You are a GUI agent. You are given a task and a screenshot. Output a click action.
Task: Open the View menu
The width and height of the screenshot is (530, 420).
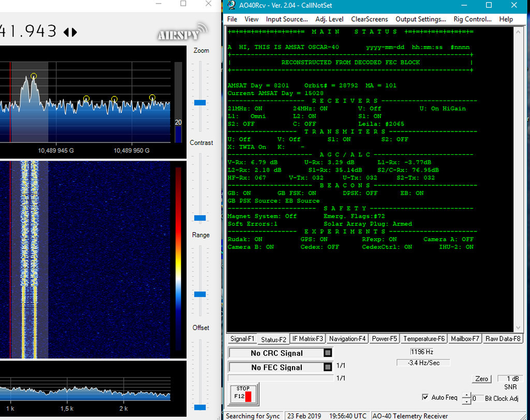coord(252,19)
